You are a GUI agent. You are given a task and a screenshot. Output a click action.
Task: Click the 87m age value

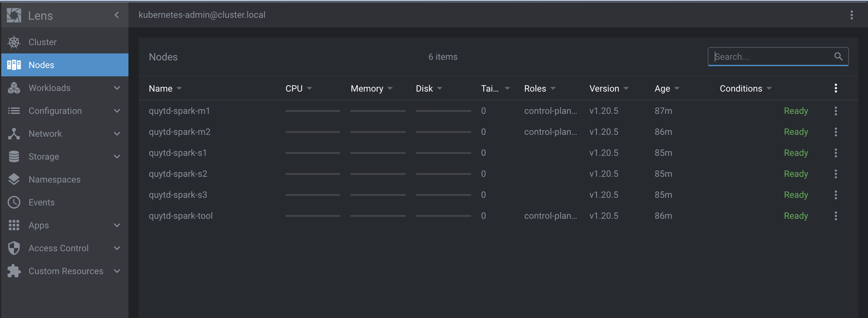(663, 111)
